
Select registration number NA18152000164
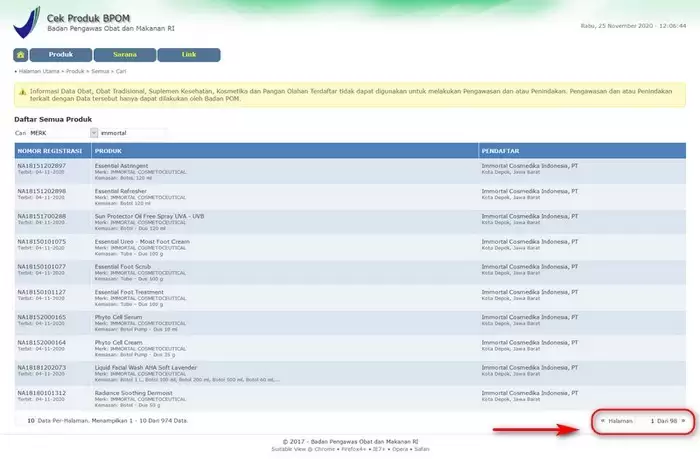[42, 342]
